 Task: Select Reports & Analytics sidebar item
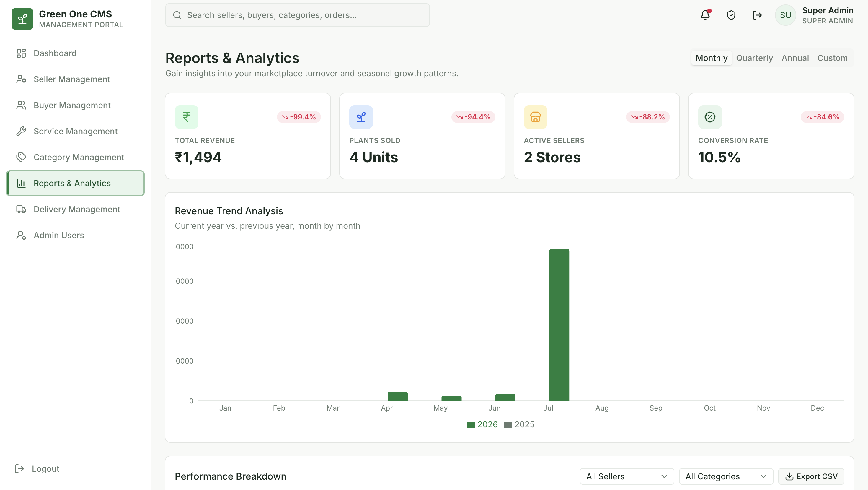click(x=75, y=183)
